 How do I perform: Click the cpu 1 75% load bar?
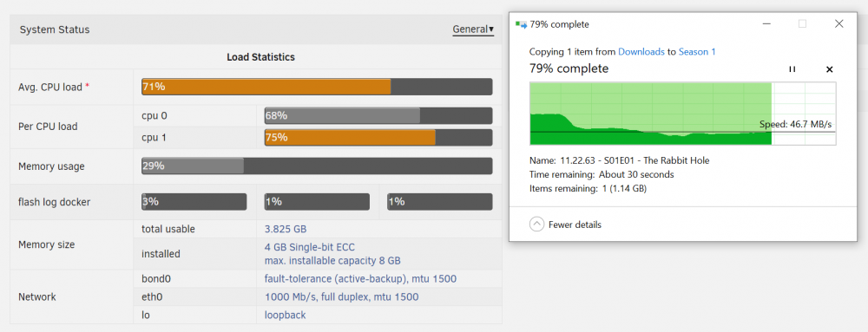(x=378, y=137)
